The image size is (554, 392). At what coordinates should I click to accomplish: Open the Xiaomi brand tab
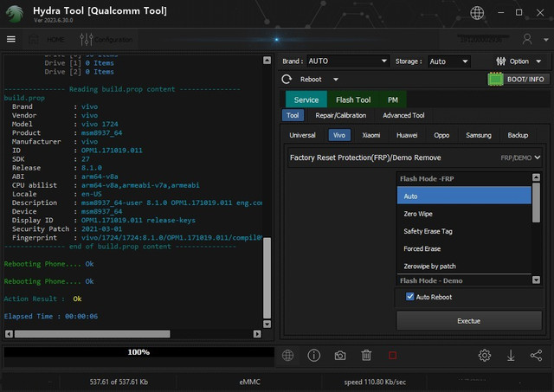click(371, 135)
